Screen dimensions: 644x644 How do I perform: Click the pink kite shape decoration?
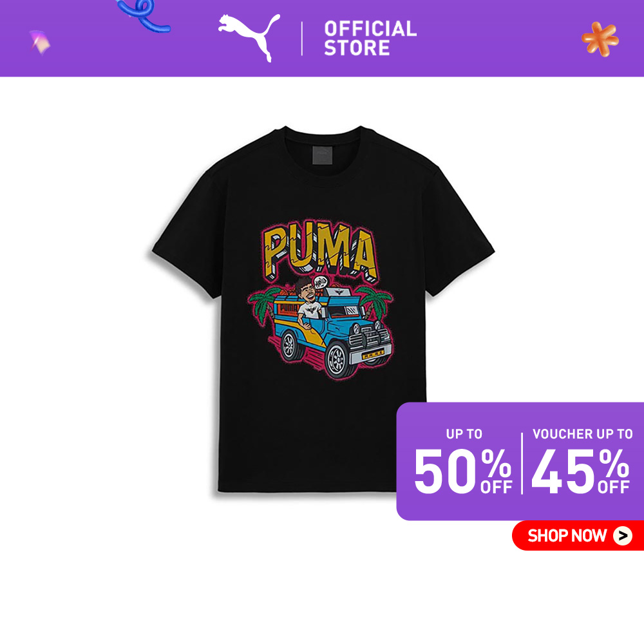39,42
